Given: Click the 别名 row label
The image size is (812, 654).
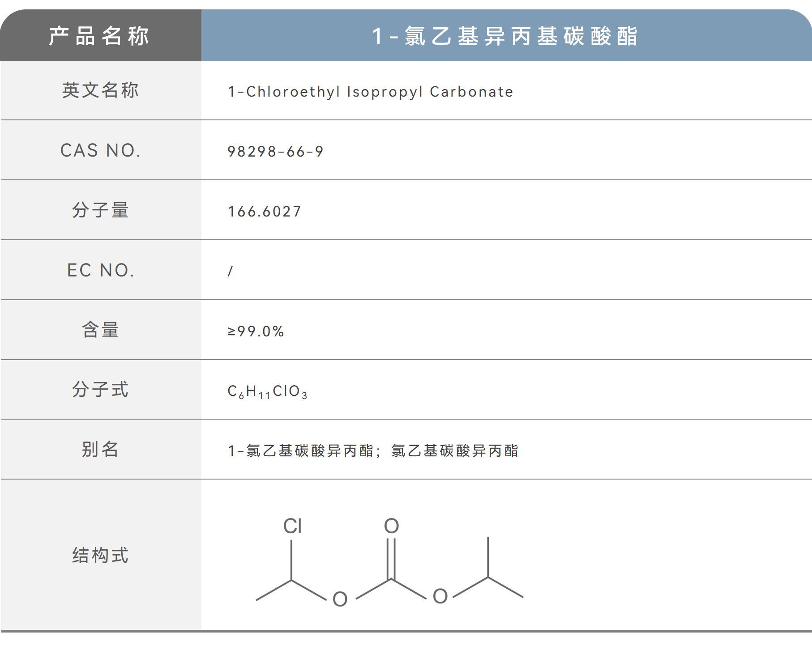Looking at the screenshot, I should point(100,449).
